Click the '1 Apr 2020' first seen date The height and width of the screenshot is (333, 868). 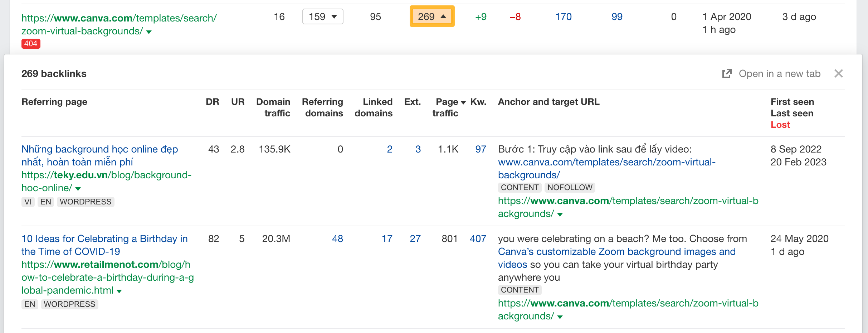tap(726, 16)
